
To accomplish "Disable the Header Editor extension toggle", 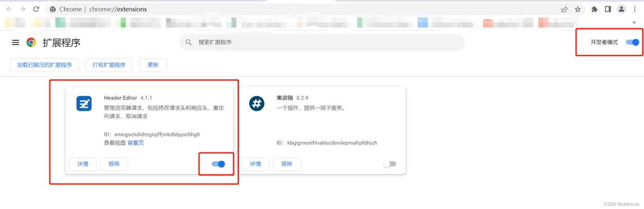I will pos(218,164).
